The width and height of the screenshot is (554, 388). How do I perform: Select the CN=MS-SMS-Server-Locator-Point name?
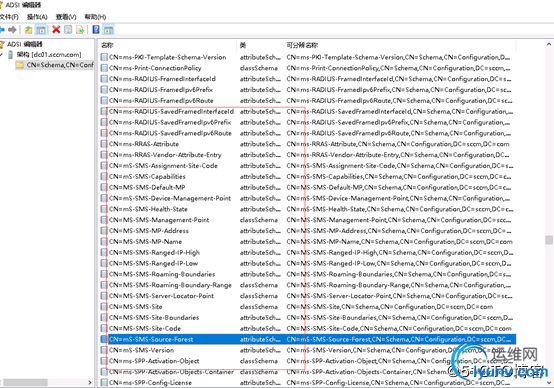161,296
